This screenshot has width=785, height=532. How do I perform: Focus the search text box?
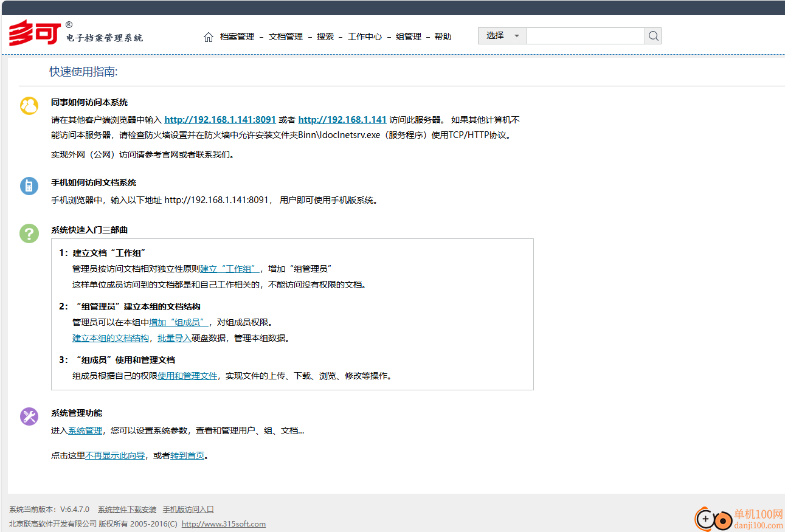[x=586, y=36]
